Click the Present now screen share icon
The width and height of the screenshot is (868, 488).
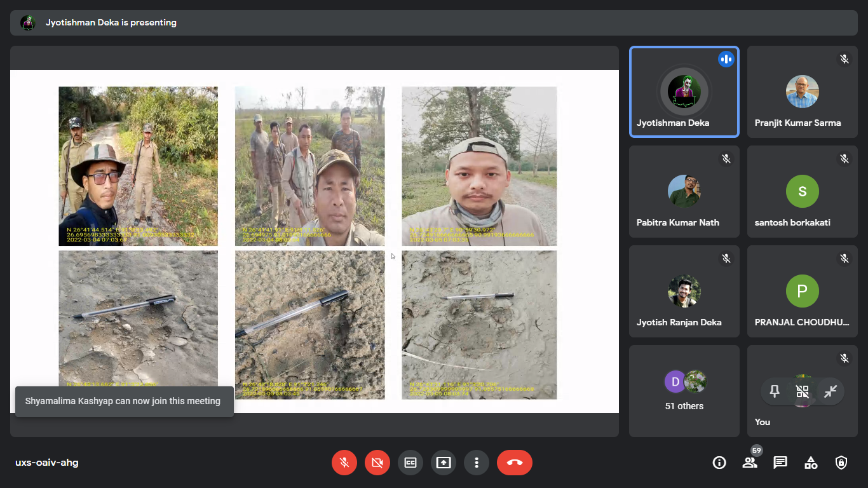pos(444,463)
